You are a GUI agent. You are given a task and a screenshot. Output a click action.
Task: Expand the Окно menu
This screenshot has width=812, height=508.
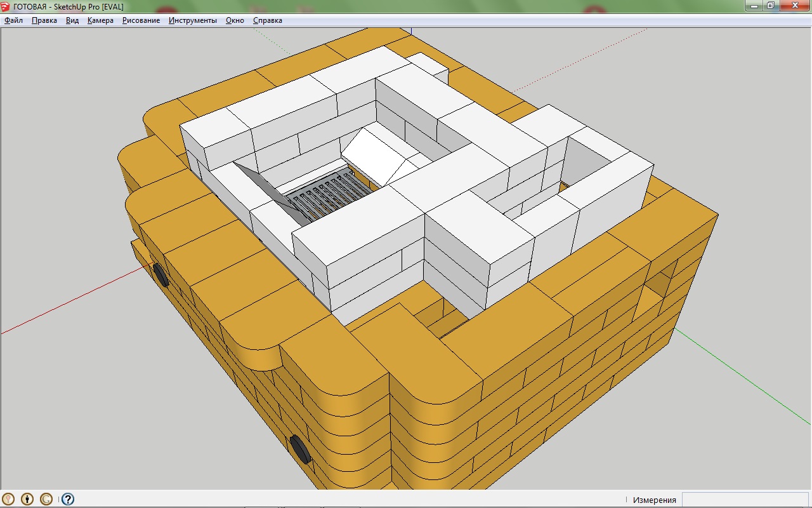(x=235, y=20)
